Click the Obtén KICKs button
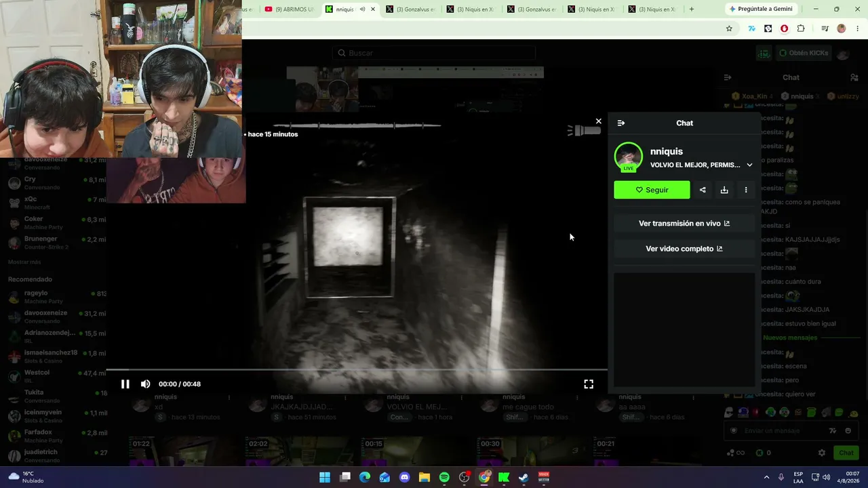 point(803,53)
